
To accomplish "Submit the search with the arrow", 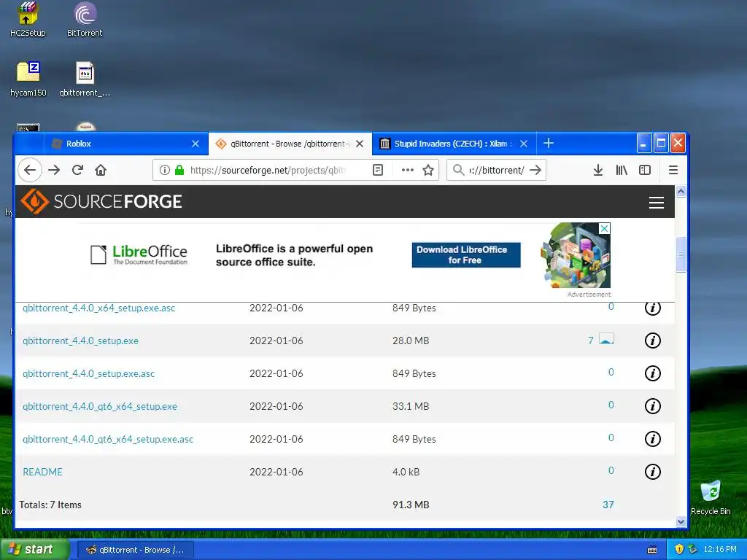I will (535, 170).
